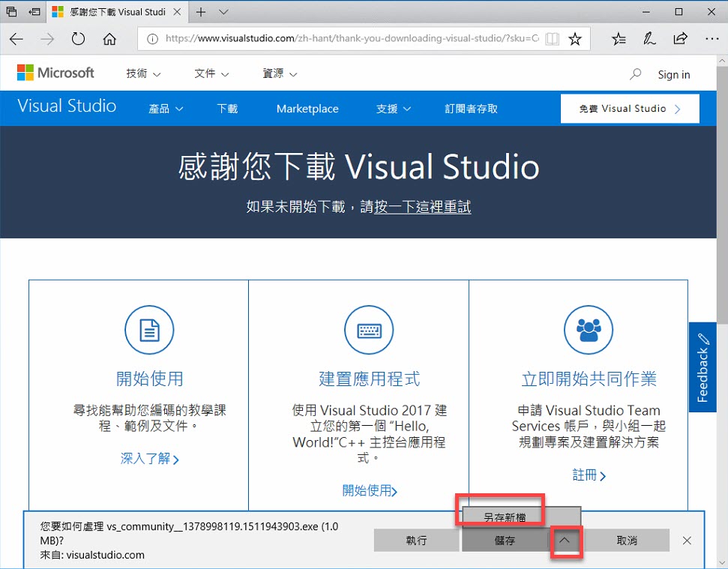Image resolution: width=728 pixels, height=569 pixels.
Task: Click the document icon above 開始使用
Action: (149, 330)
